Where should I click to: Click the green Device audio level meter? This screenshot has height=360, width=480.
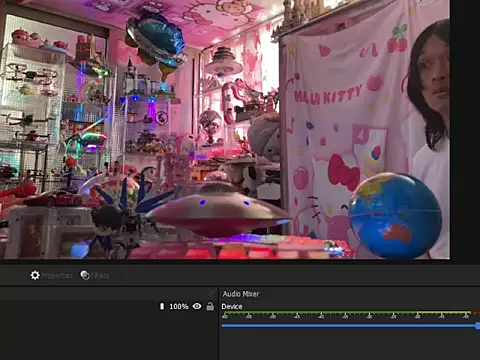(x=319, y=313)
